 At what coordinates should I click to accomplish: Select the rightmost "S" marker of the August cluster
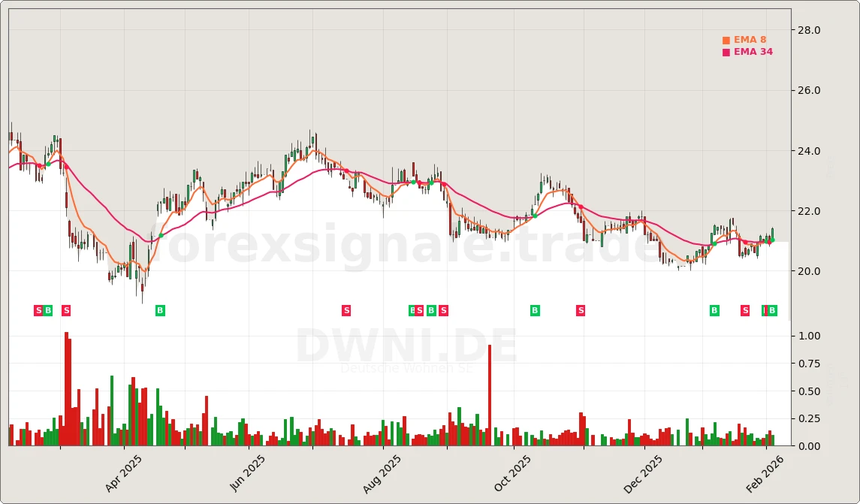[443, 309]
